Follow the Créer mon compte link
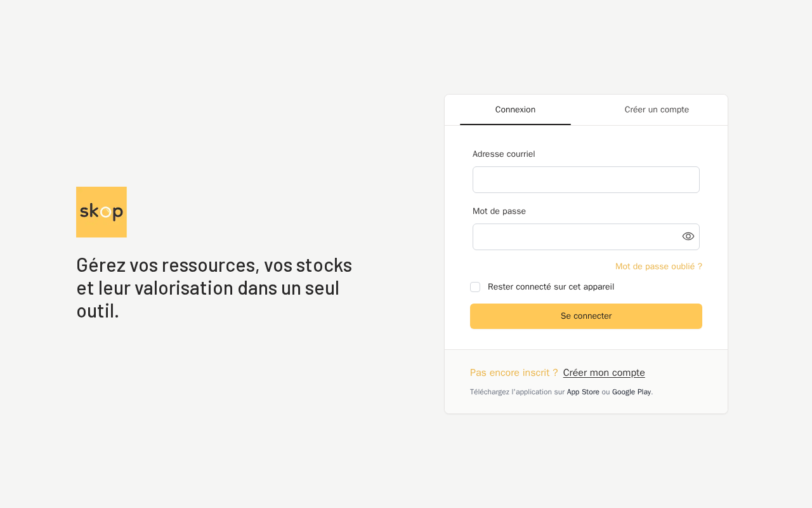The height and width of the screenshot is (508, 812). [x=604, y=373]
